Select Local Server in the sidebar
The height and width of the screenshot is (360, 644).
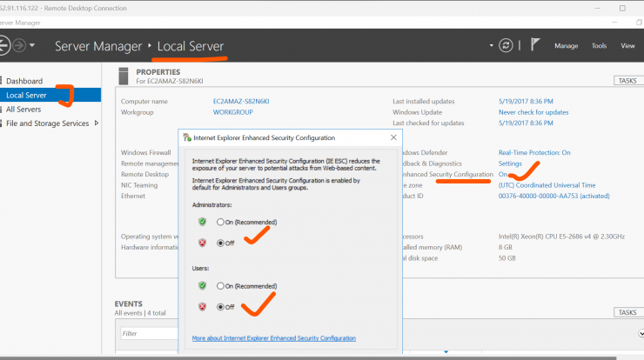[50, 95]
